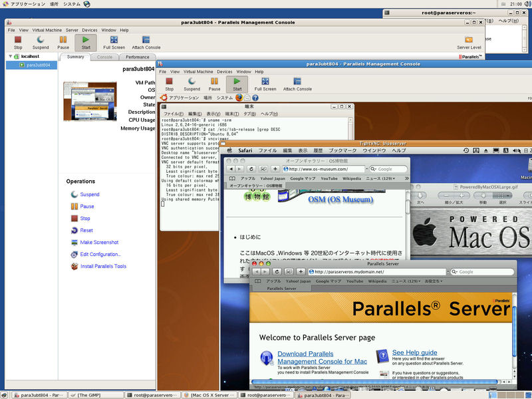Screen dimensions: 532x399
Task: Click Stop icon in back Parallels console toolbar
Action: click(18, 40)
